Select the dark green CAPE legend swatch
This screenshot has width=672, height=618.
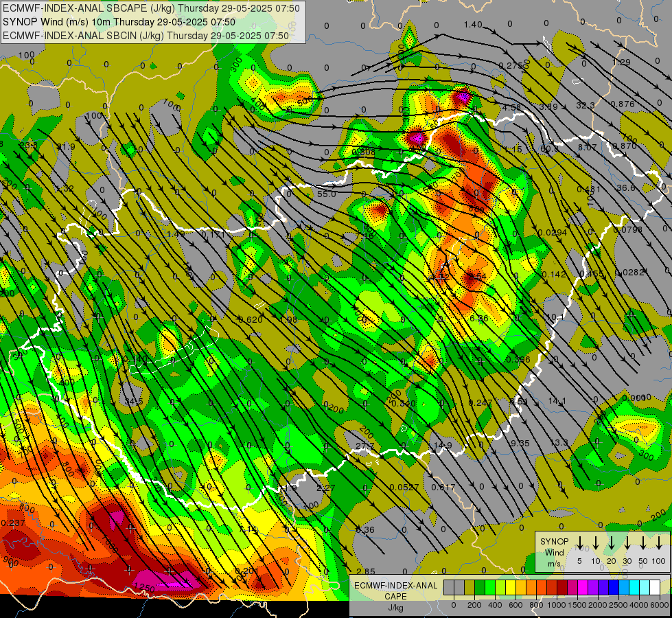[x=480, y=588]
